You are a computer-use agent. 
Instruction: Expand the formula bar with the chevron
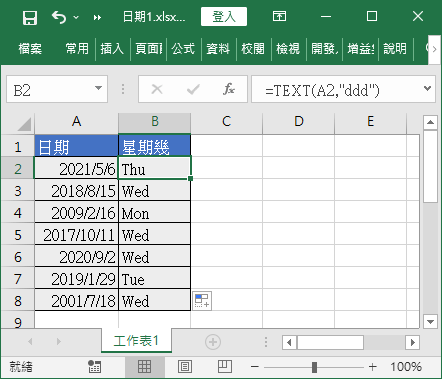(427, 88)
